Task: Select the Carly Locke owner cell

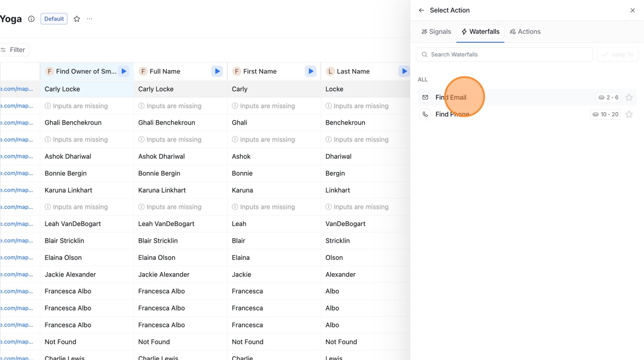Action: coord(87,89)
